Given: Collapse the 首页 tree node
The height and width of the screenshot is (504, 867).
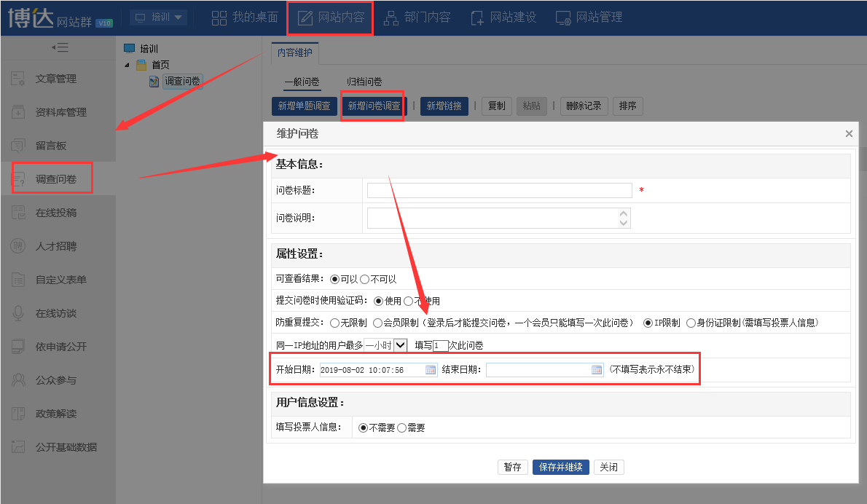Looking at the screenshot, I should click(x=128, y=66).
